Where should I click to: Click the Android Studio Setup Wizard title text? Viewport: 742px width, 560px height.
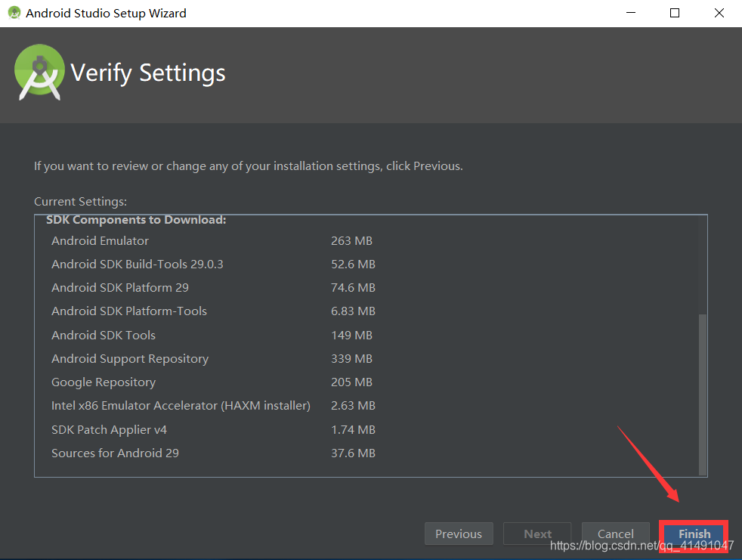point(106,14)
